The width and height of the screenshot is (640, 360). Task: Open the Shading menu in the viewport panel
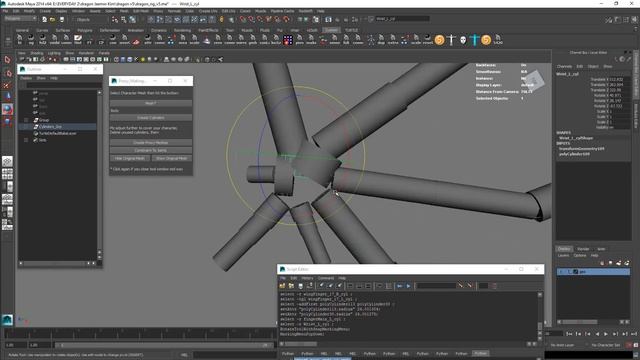coord(37,53)
